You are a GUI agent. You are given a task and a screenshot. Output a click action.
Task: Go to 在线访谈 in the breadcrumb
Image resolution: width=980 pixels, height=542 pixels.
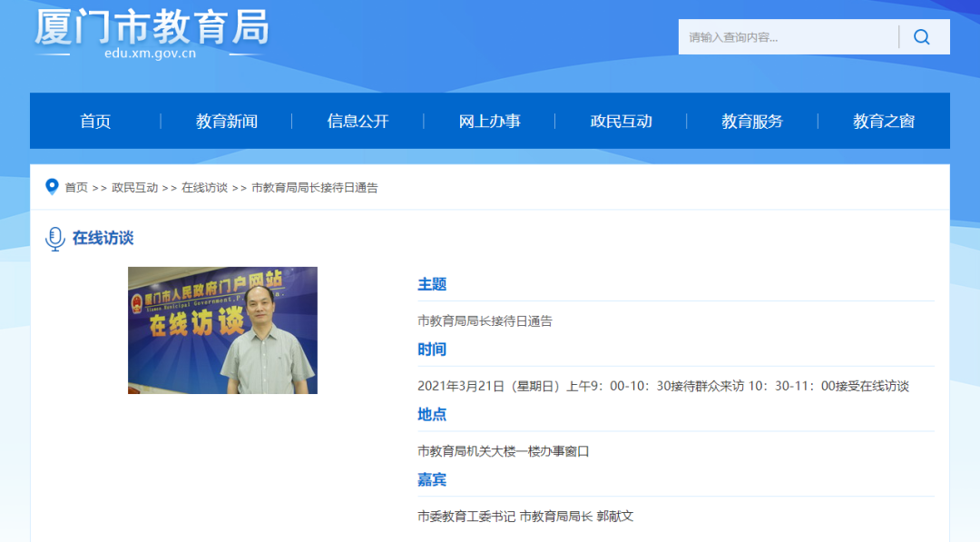click(204, 188)
